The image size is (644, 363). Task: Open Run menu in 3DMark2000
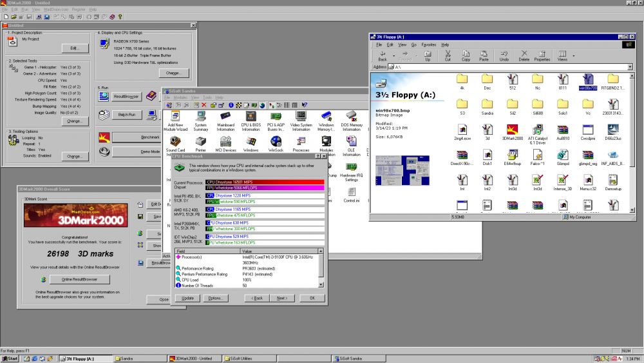(x=25, y=10)
